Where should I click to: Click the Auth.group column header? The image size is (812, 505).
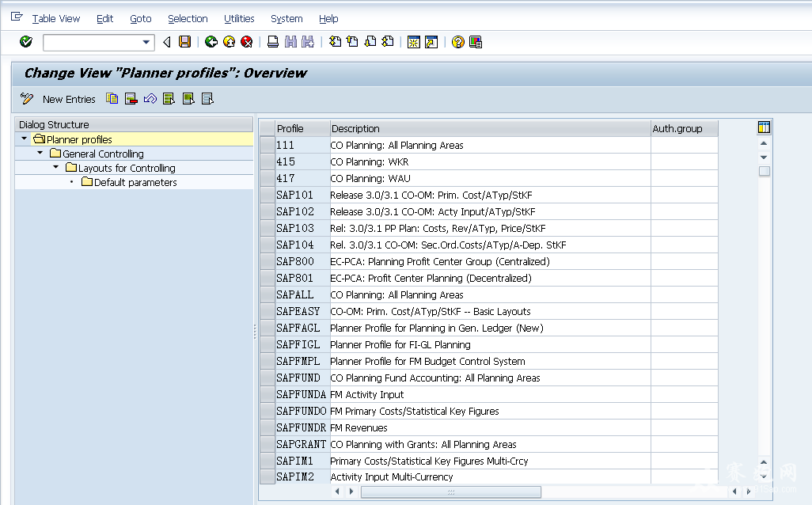(684, 128)
